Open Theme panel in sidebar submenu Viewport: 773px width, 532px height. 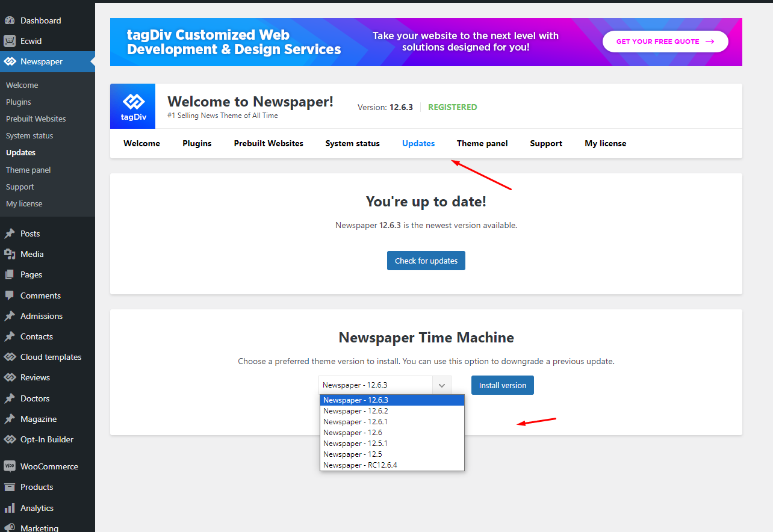(x=28, y=170)
